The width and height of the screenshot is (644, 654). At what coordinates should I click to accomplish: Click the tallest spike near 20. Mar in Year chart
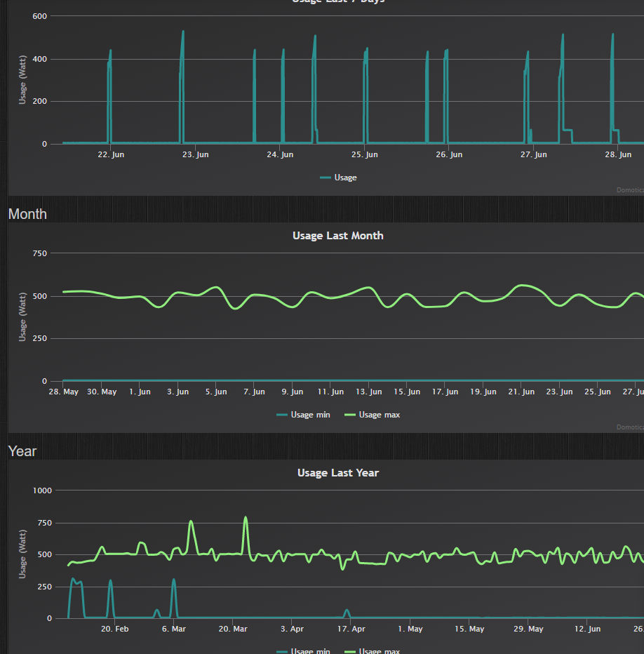point(246,519)
